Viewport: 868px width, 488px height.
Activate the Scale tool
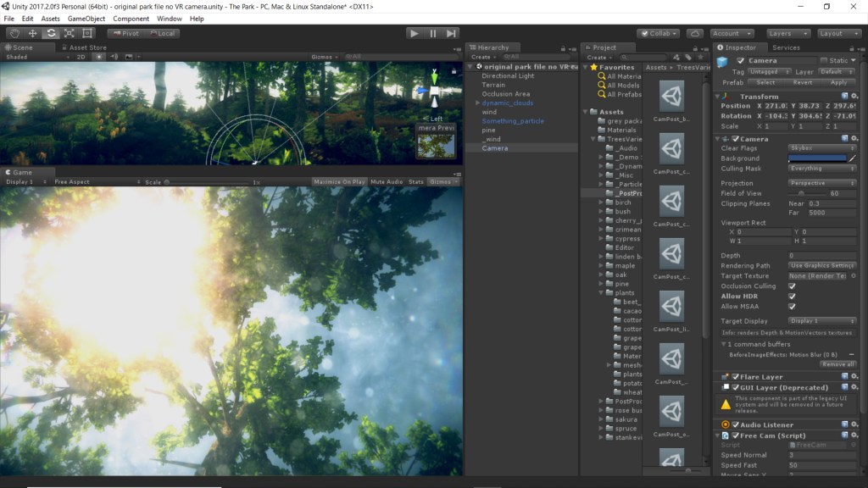[69, 33]
